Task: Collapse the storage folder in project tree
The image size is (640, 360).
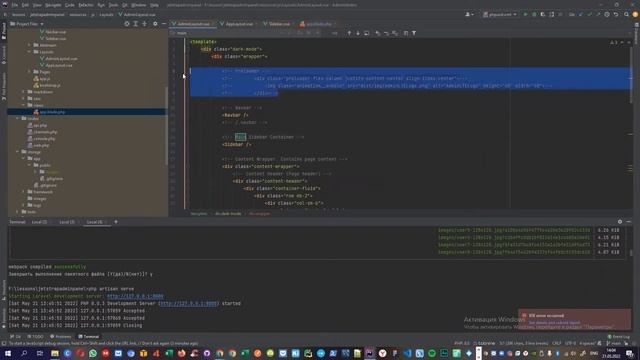Action: point(18,152)
